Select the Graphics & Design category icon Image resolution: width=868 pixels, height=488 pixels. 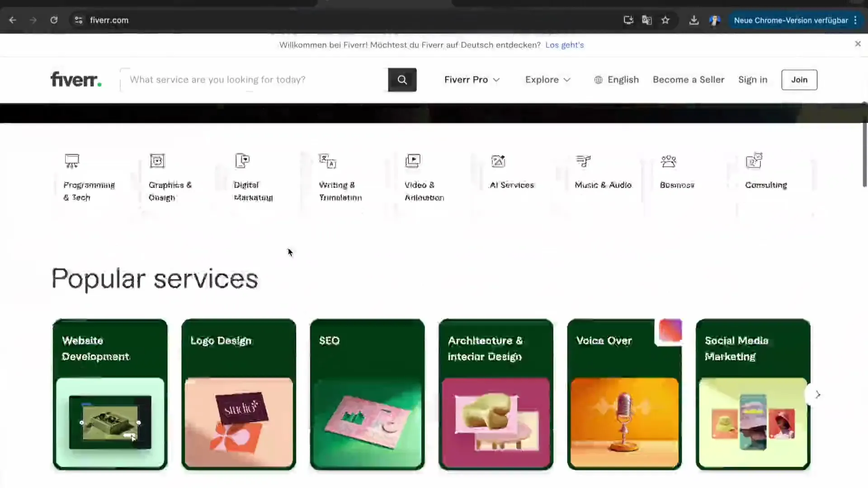[x=157, y=161]
